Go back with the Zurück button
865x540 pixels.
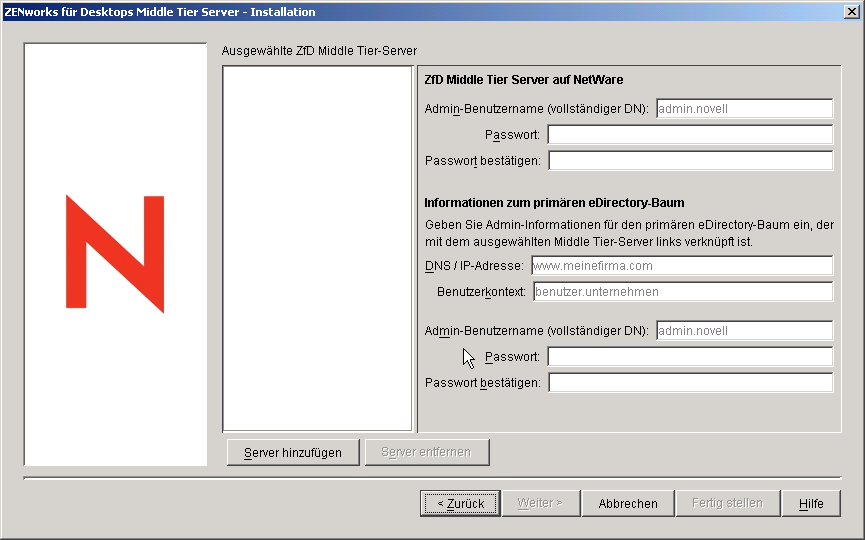[460, 503]
